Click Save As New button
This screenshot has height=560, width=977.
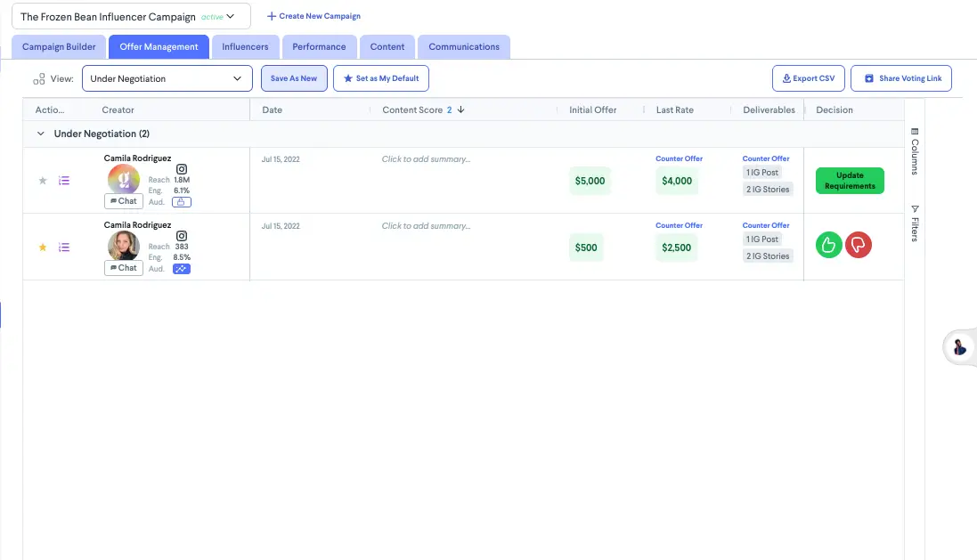[x=294, y=78]
